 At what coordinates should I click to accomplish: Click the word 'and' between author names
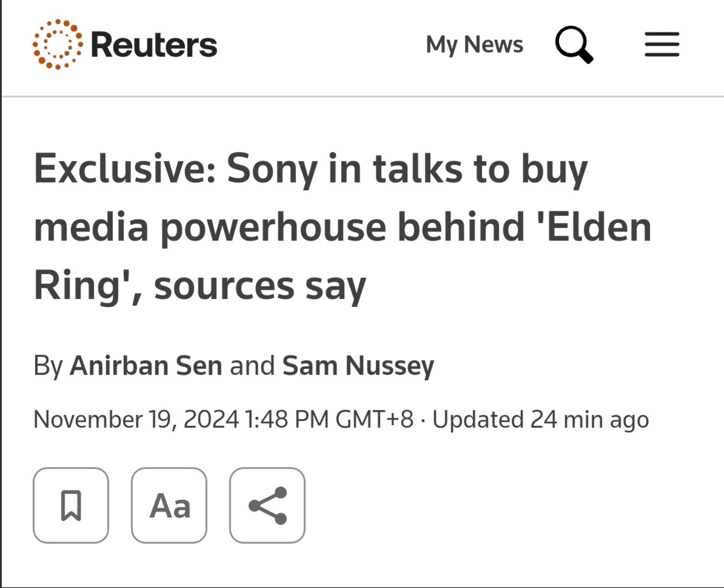point(252,365)
